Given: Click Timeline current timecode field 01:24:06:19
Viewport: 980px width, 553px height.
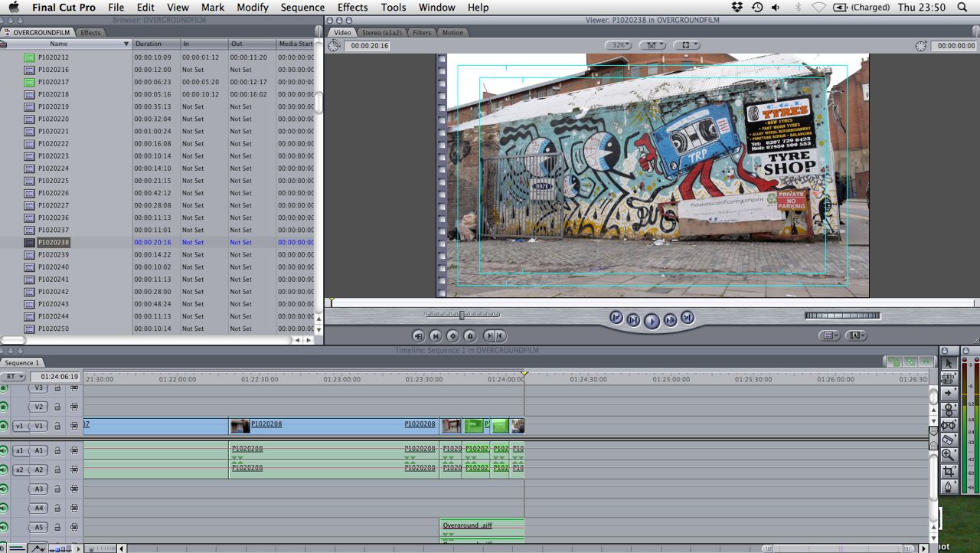Looking at the screenshot, I should click(55, 377).
